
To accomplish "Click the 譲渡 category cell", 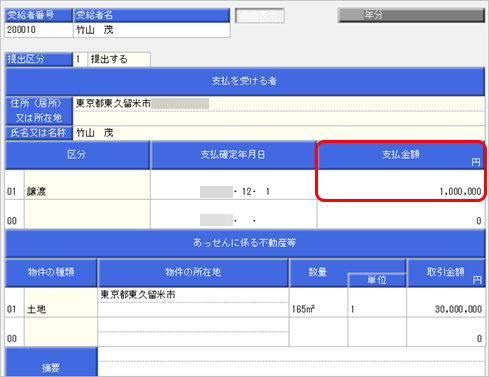I will (x=87, y=185).
